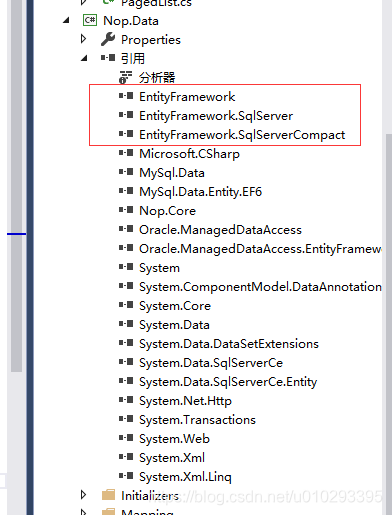
Task: Select the EntityFramework reference
Action: pyautogui.click(x=187, y=97)
